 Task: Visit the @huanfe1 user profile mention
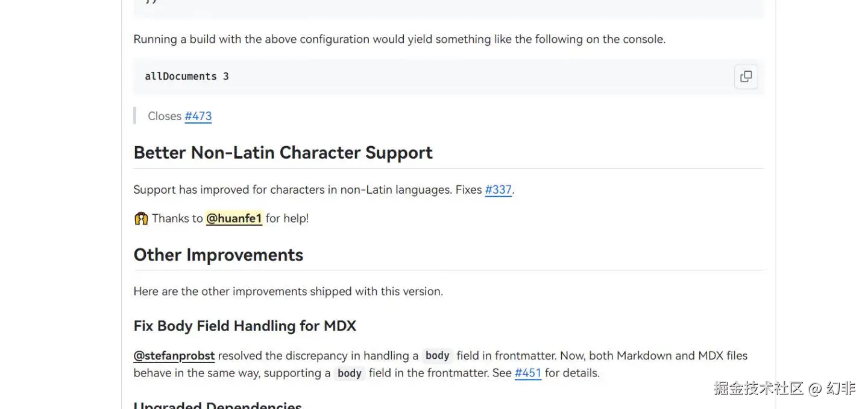click(x=234, y=218)
